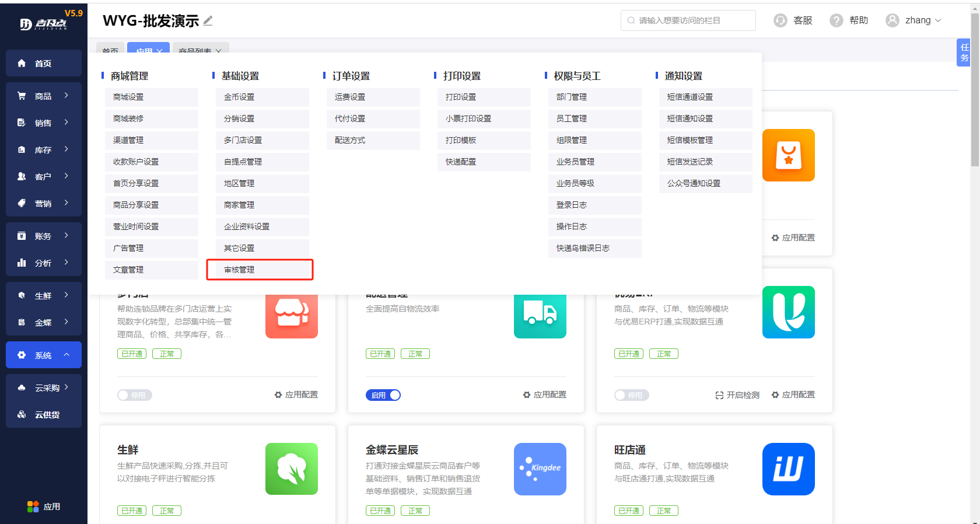Image resolution: width=980 pixels, height=524 pixels.
Task: Open the zhang user account dropdown
Action: point(914,20)
